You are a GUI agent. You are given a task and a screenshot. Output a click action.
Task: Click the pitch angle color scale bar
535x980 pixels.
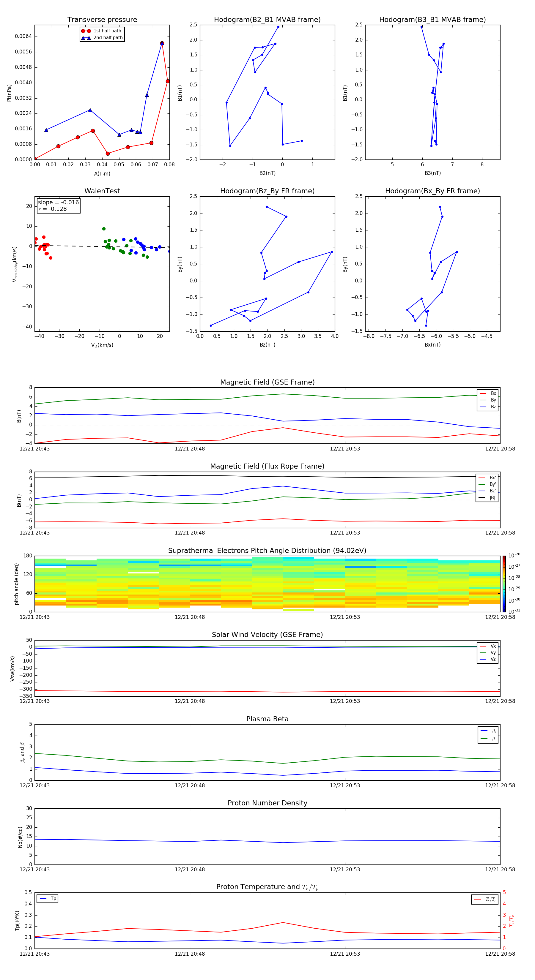504,584
